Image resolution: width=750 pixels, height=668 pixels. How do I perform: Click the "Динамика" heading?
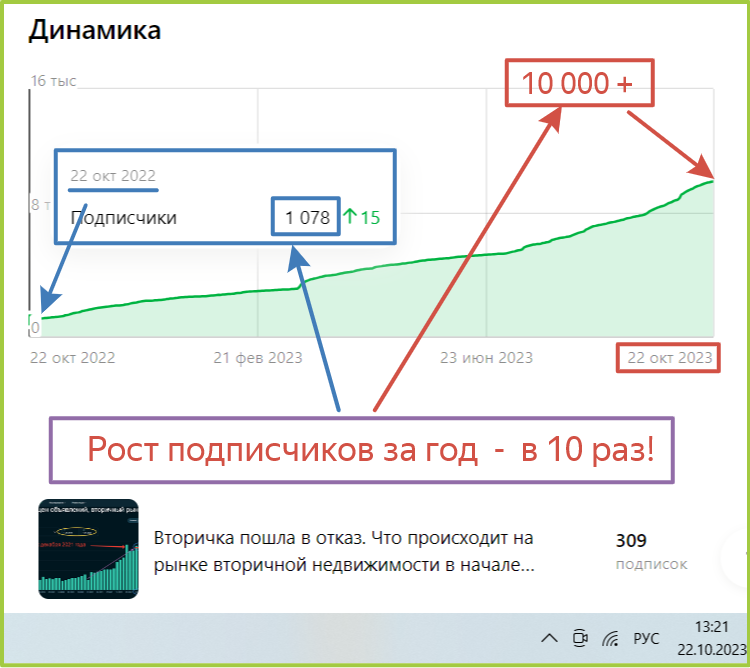point(95,30)
